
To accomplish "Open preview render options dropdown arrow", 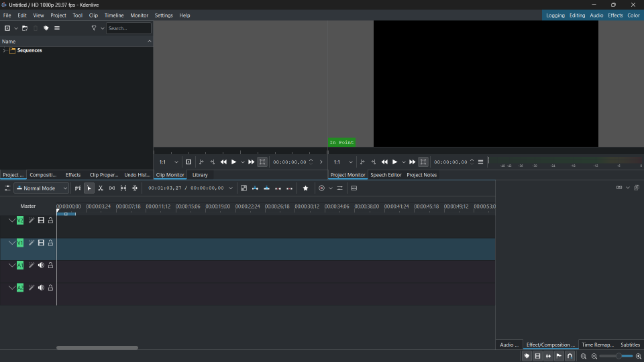I will pos(331,188).
